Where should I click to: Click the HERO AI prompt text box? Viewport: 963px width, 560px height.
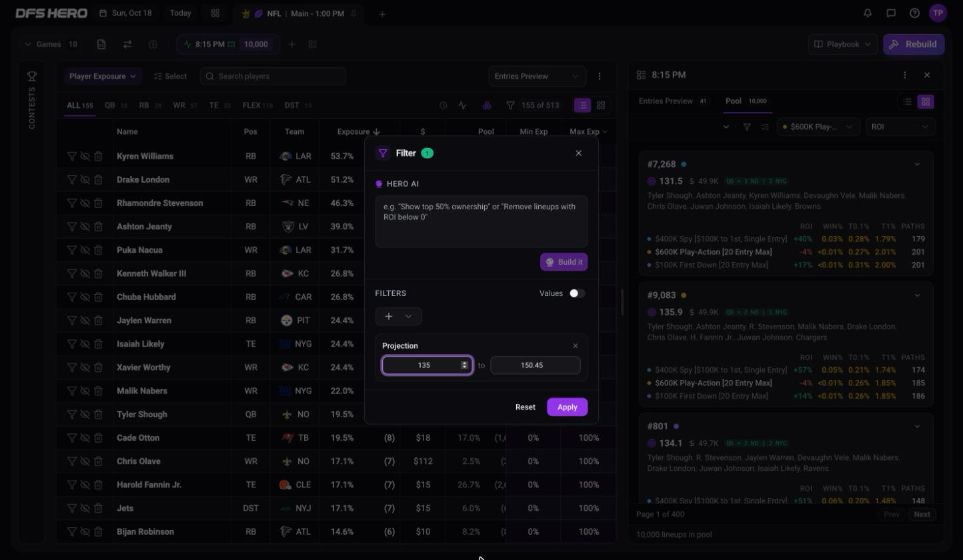481,221
